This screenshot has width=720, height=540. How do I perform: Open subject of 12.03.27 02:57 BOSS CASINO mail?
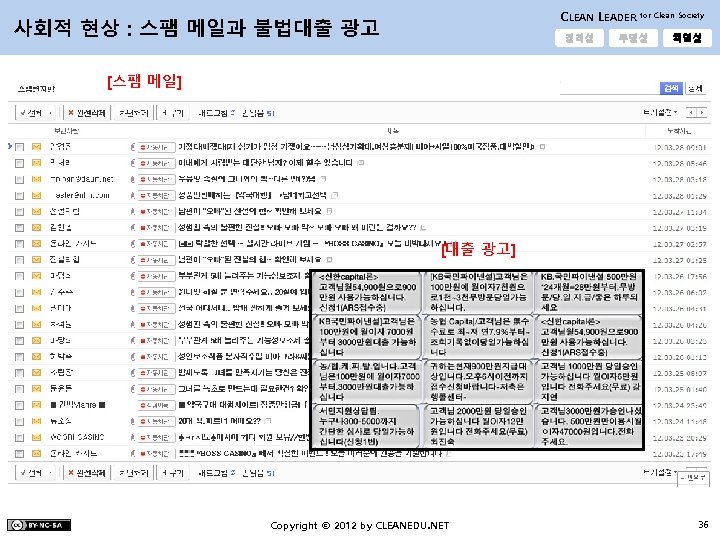pos(310,243)
